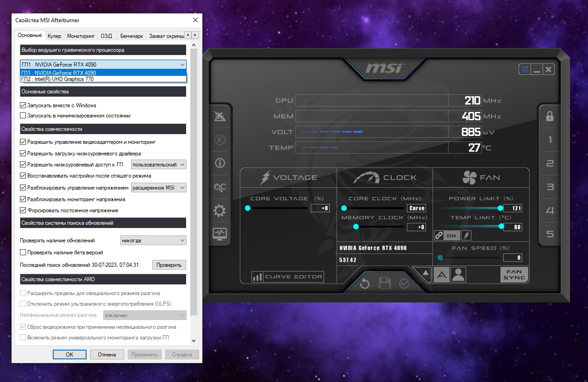This screenshot has width=588, height=382.
Task: Click the Memory Clock '+0' value field
Action: point(417,227)
